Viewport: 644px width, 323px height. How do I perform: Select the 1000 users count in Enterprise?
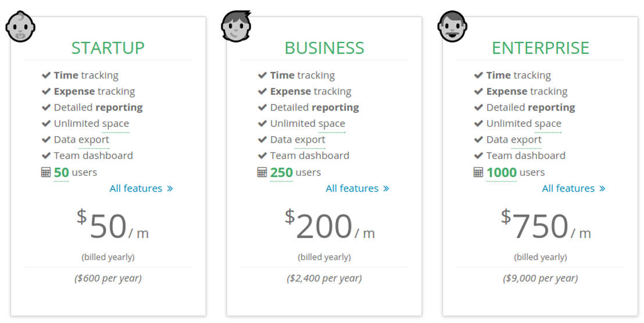pyautogui.click(x=501, y=172)
